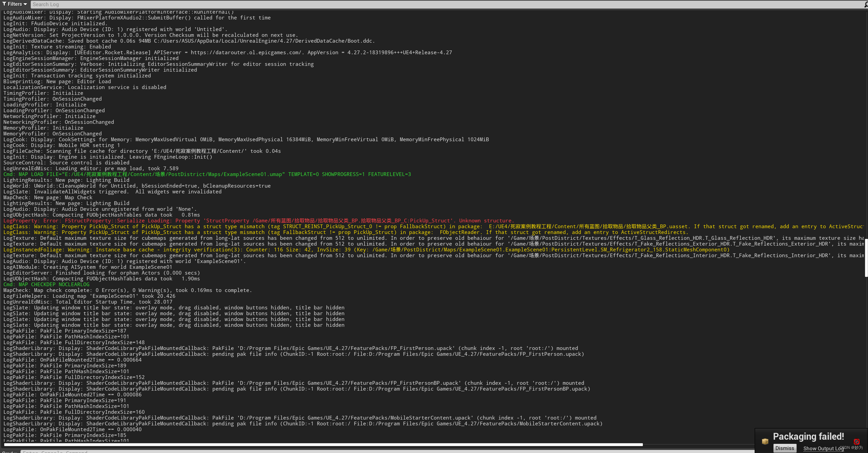This screenshot has width=868, height=453.
Task: Select 'MapCheck: New page: Map Check' line
Action: (48, 198)
